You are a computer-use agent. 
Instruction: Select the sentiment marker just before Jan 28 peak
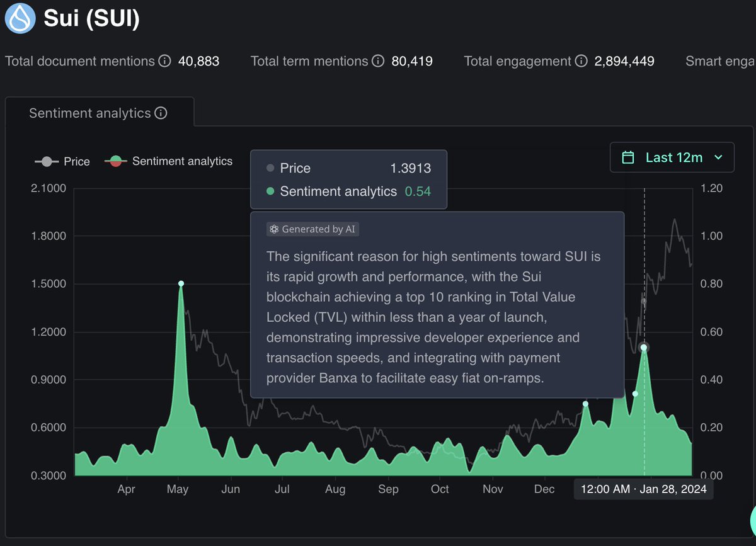635,394
